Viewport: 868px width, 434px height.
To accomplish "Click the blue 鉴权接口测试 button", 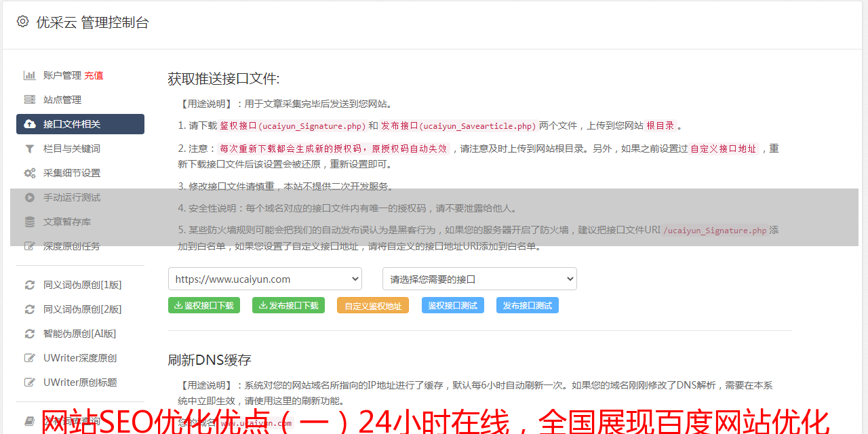I will point(453,305).
